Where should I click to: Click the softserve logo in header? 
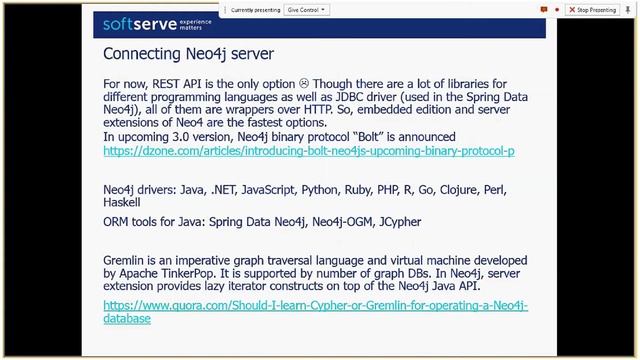(x=140, y=24)
